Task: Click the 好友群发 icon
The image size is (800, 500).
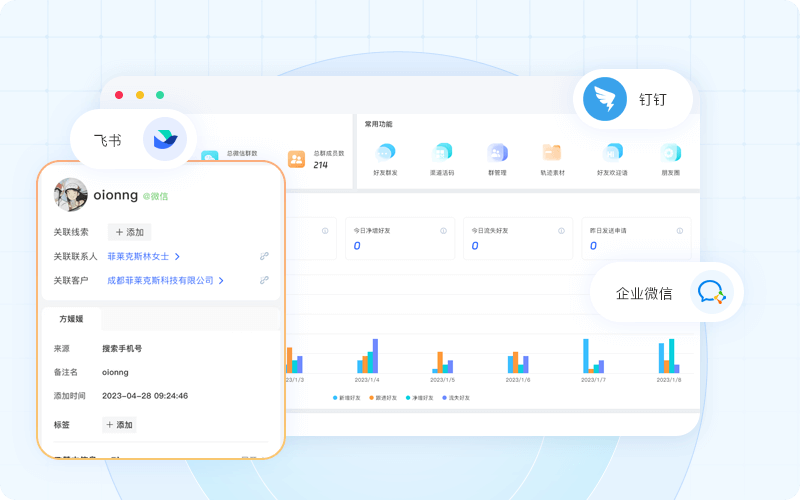Action: 385,153
